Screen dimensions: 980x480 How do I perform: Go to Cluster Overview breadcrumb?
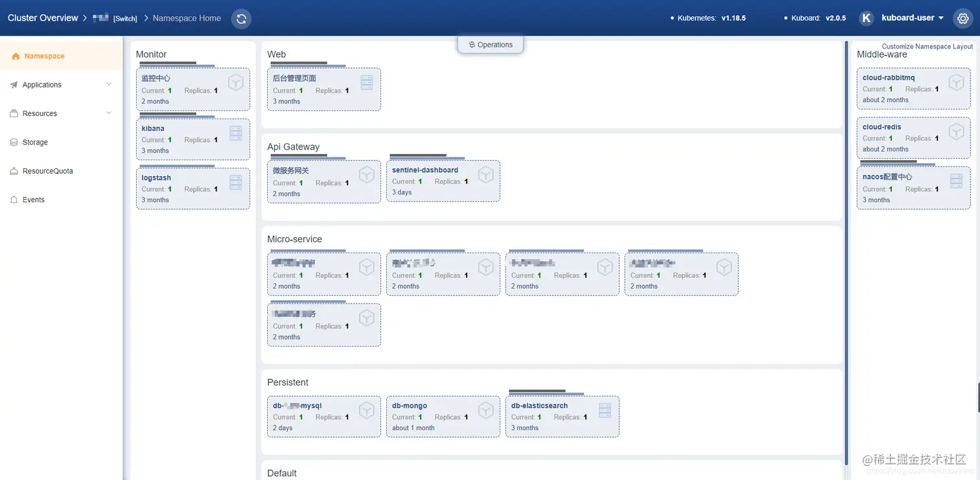pos(43,18)
